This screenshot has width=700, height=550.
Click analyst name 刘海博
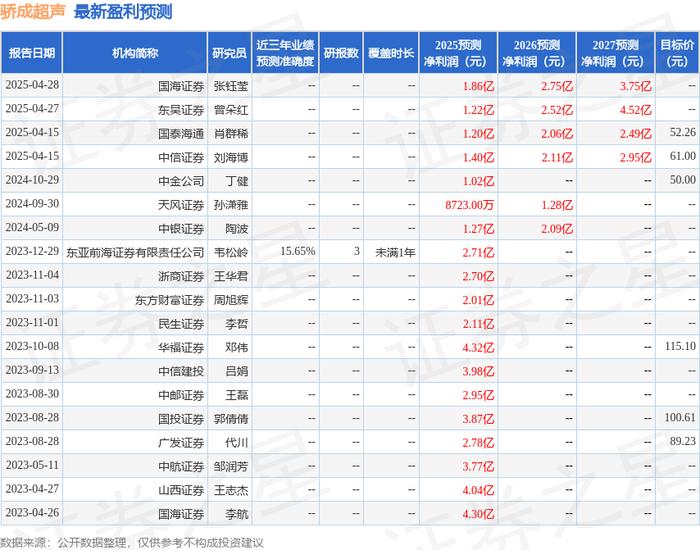[231, 157]
